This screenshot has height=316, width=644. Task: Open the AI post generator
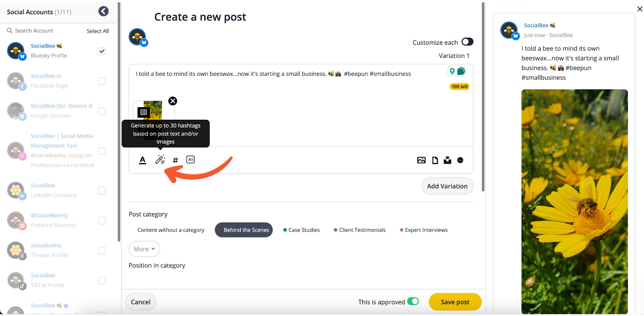point(190,160)
